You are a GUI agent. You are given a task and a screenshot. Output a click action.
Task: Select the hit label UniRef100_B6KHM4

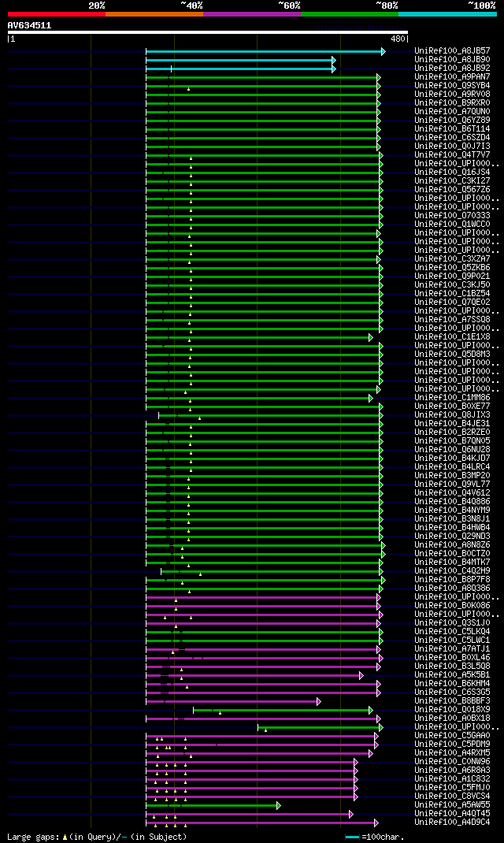452,684
